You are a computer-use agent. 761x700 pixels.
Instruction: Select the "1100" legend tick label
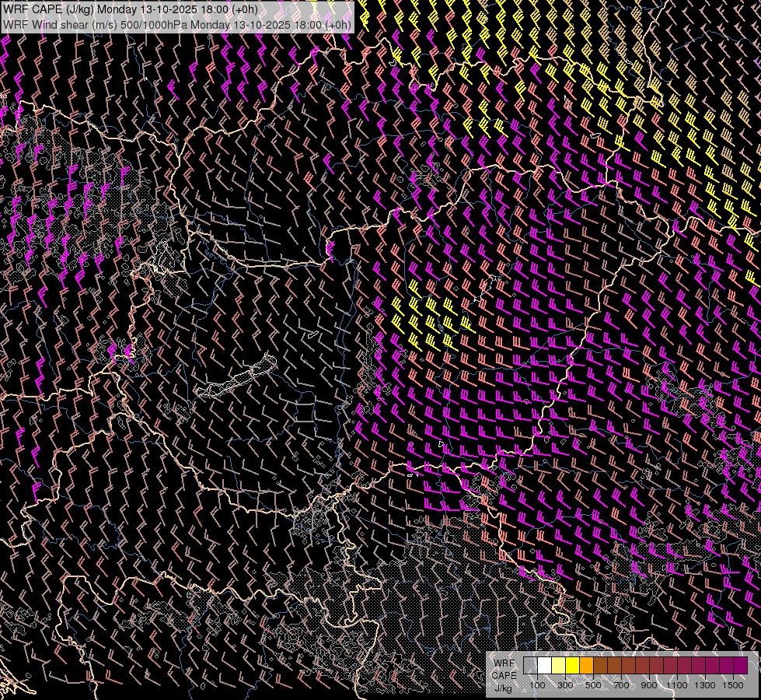[x=677, y=685]
